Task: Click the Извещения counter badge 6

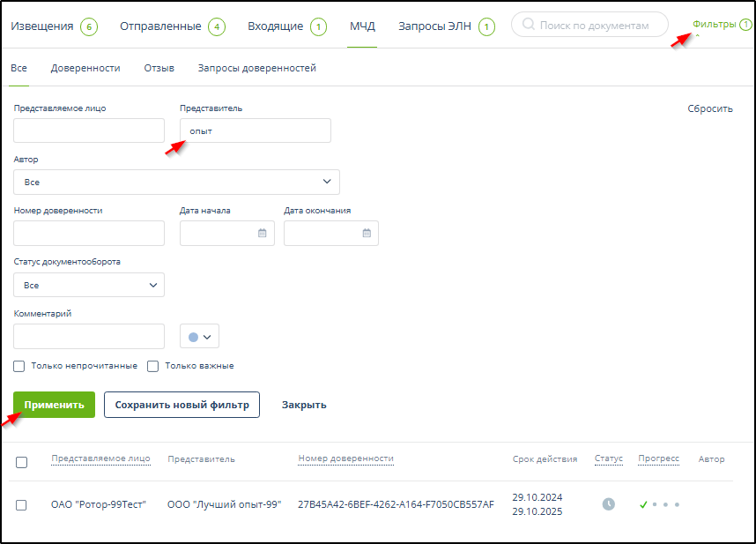Action: (x=88, y=26)
